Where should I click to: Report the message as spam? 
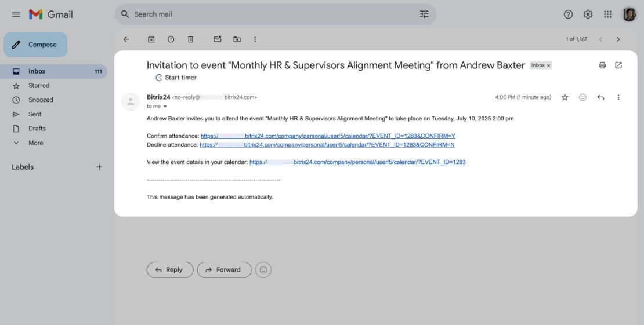[x=171, y=39]
